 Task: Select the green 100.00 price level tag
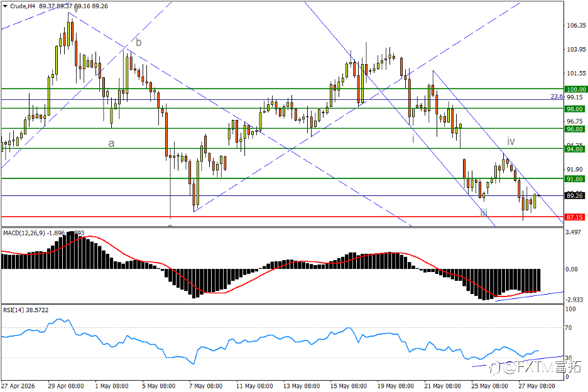click(x=575, y=89)
